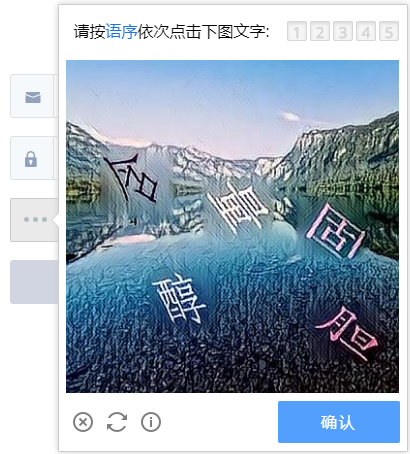
Task: Click the blue 语序 highlighted text
Action: pos(122,32)
